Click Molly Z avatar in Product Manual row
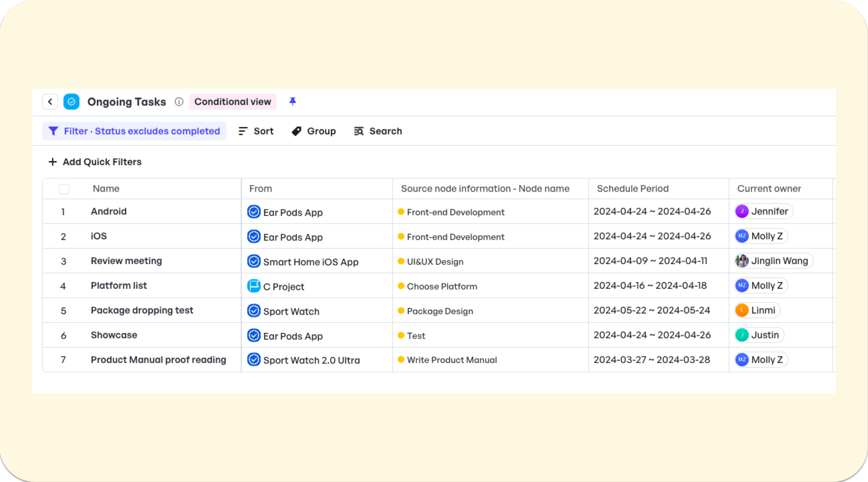Image resolution: width=868 pixels, height=482 pixels. coord(742,360)
